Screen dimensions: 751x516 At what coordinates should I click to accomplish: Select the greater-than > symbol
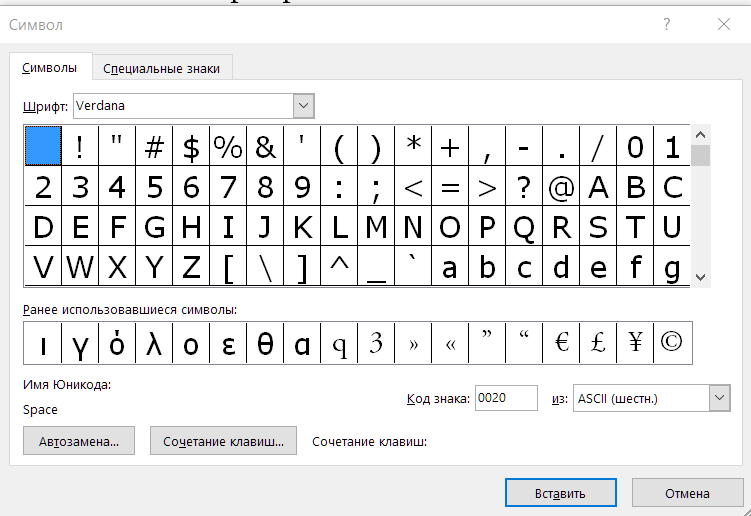pos(487,186)
